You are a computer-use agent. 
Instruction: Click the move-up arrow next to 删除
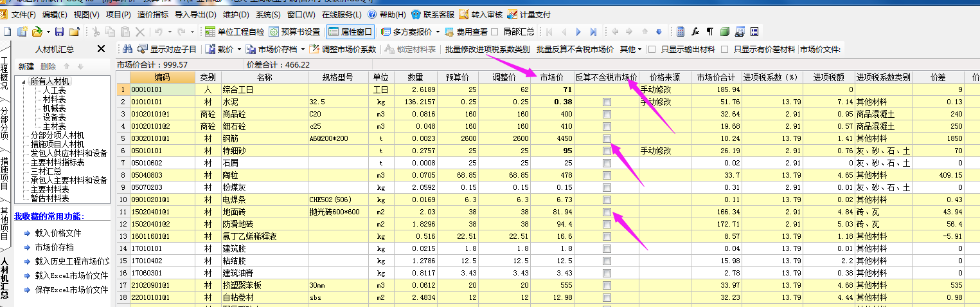pyautogui.click(x=66, y=66)
